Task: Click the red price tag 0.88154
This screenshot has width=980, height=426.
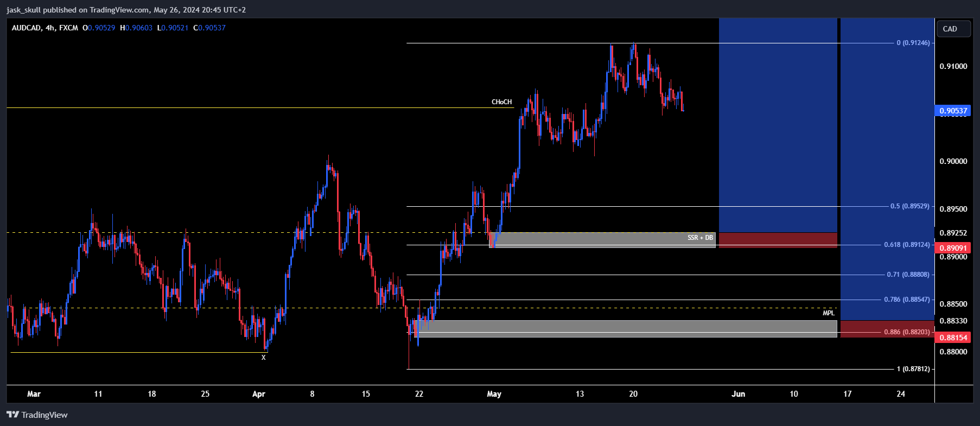Action: [953, 338]
